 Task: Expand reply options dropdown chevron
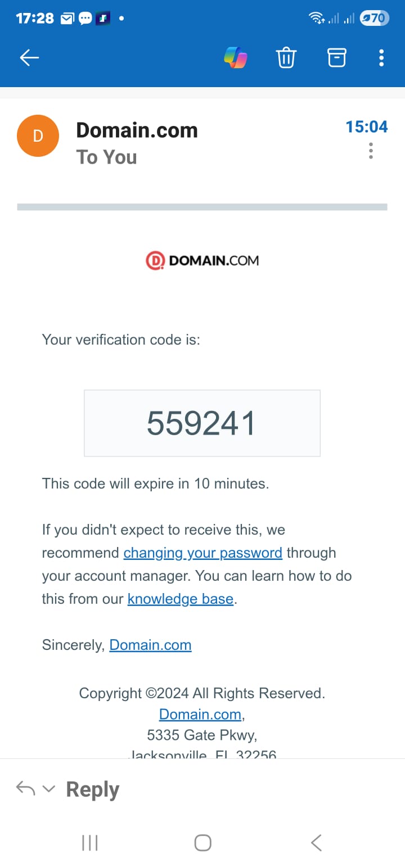click(49, 789)
